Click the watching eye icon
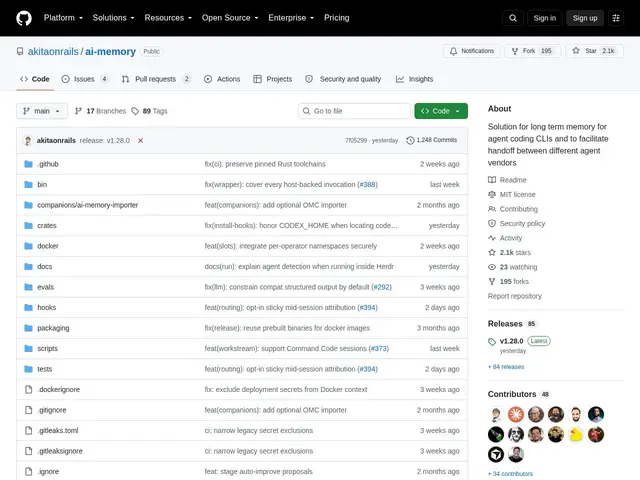The width and height of the screenshot is (640, 480). [492, 267]
